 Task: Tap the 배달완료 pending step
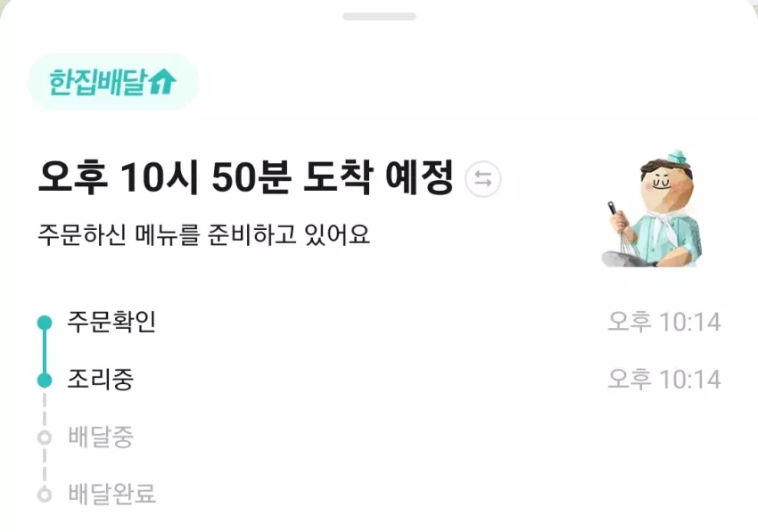coord(111,494)
